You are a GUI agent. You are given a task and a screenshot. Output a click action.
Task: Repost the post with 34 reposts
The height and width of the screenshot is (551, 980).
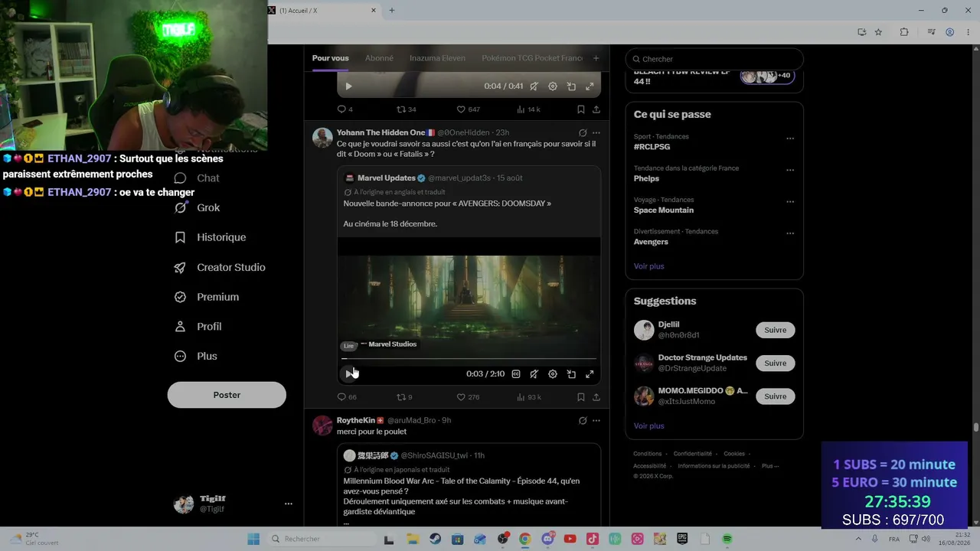coord(406,109)
